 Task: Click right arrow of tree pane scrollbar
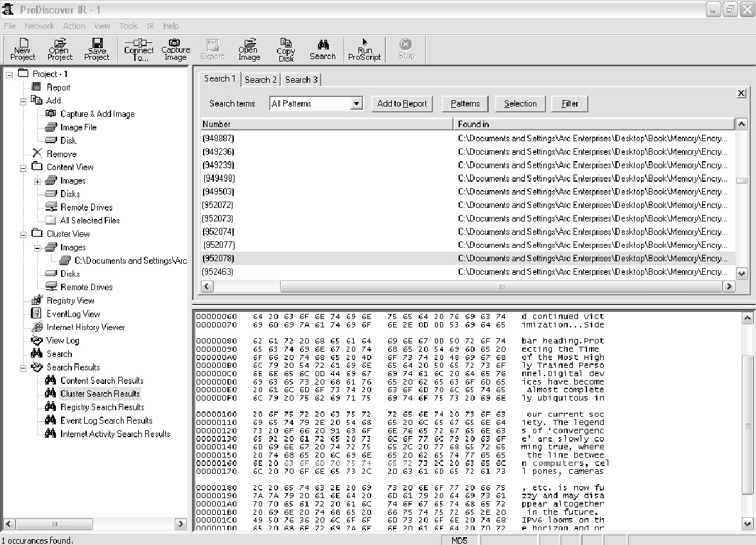click(180, 524)
